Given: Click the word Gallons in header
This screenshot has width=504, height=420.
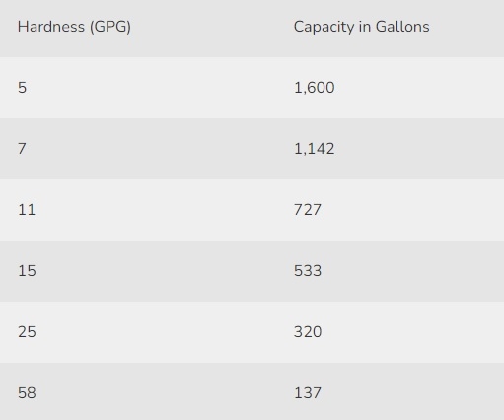Looking at the screenshot, I should [x=402, y=27].
